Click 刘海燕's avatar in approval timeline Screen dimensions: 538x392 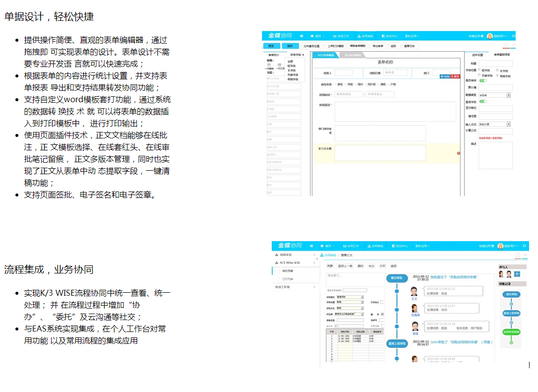(x=415, y=308)
